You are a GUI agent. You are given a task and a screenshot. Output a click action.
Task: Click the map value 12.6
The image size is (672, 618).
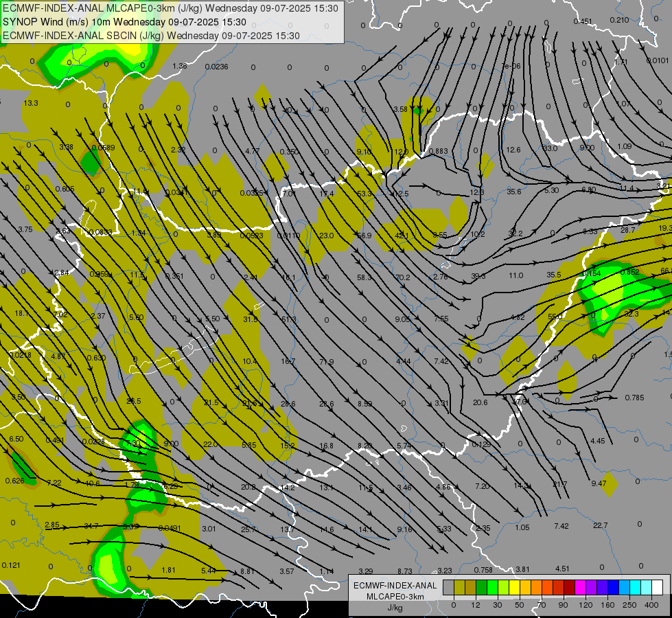point(513,150)
